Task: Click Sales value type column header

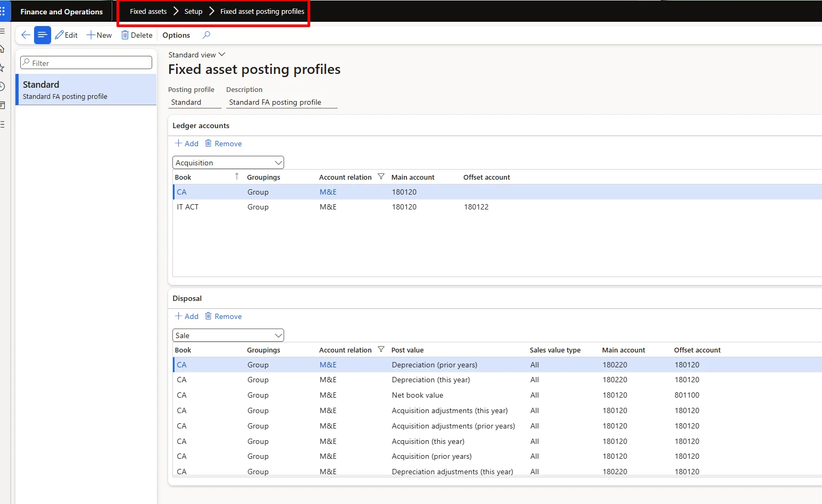Action: tap(555, 350)
